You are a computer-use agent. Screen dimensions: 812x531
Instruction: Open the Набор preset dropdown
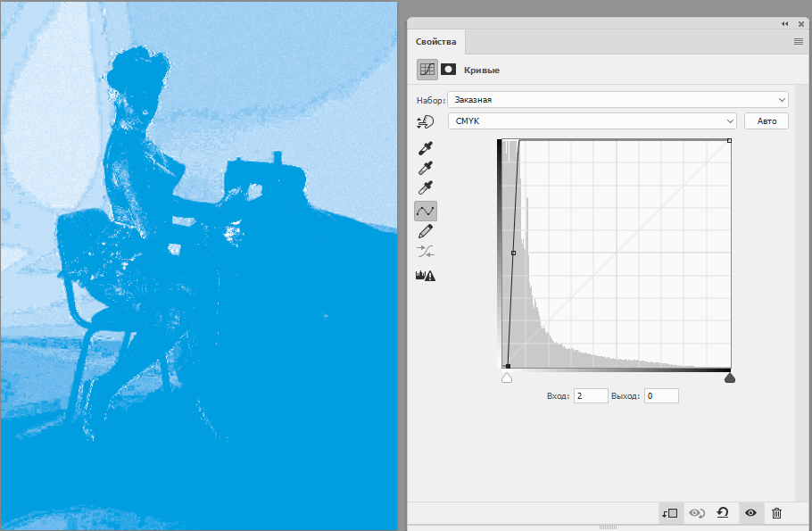pos(617,99)
